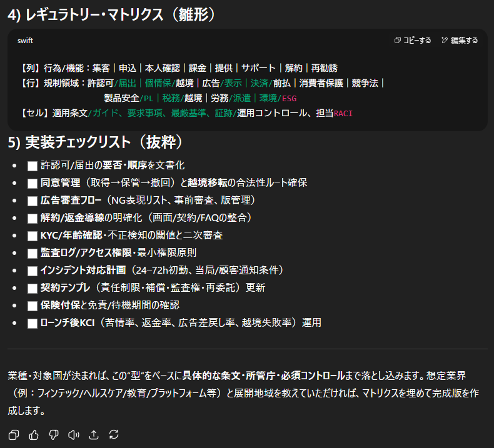Click the checkbox beside ローンチ後KCI

click(33, 323)
